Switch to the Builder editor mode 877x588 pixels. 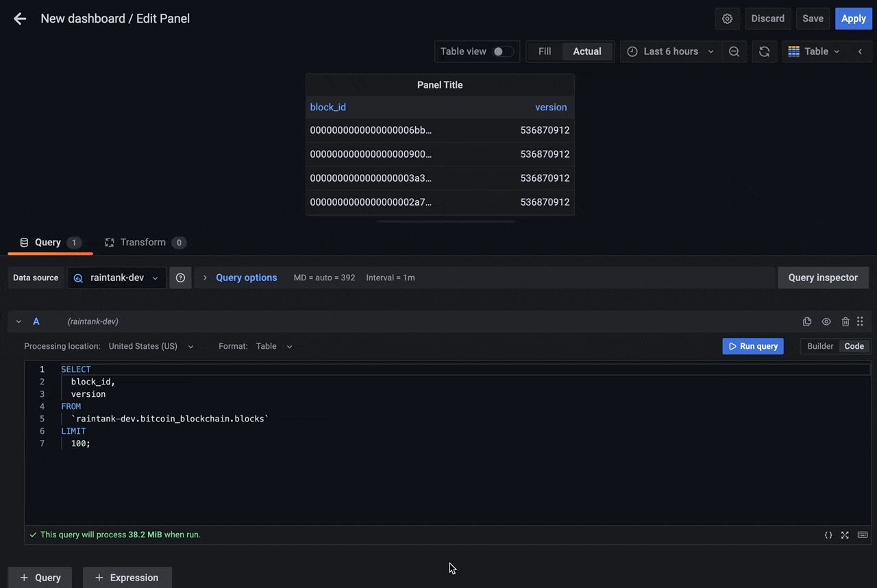819,346
